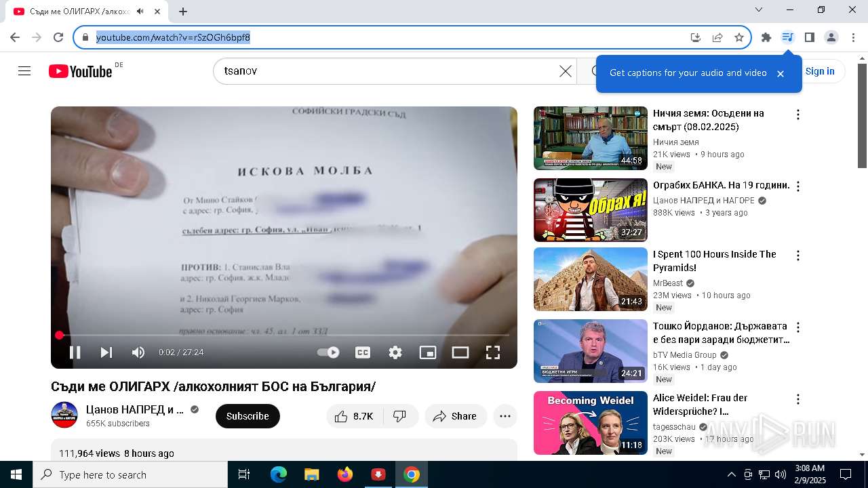Open the notification center
Screen dimensions: 868x488
click(x=846, y=474)
